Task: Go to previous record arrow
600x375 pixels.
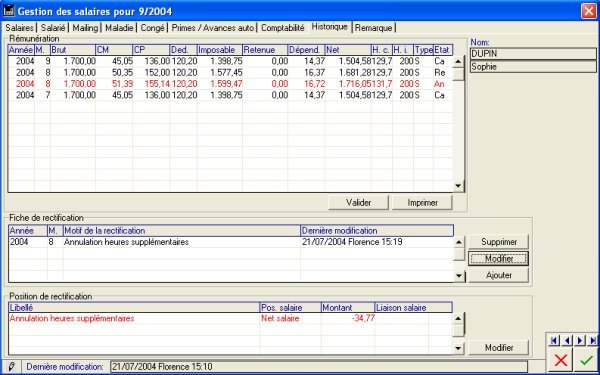Action: 567,340
